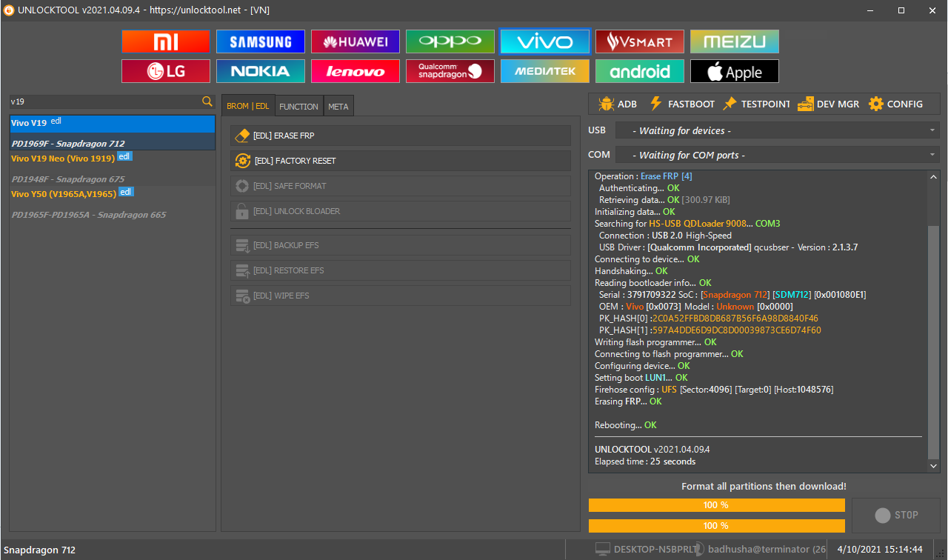Click the search magnifier icon
This screenshot has width=948, height=560.
pyautogui.click(x=207, y=101)
